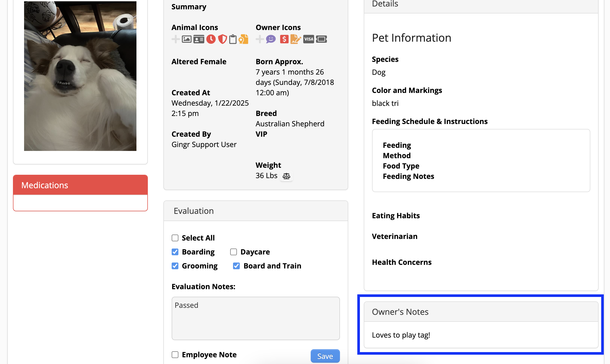Click the 'black tri' color value

coord(385,103)
